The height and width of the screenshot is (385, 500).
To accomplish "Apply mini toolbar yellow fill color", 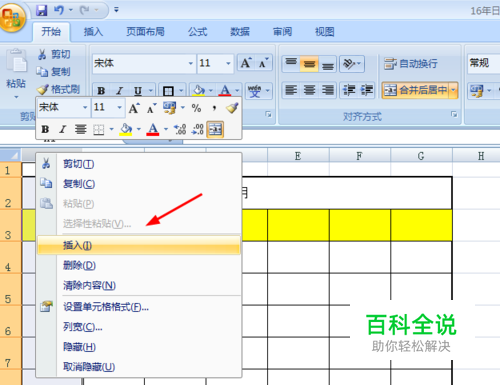I will 126,129.
